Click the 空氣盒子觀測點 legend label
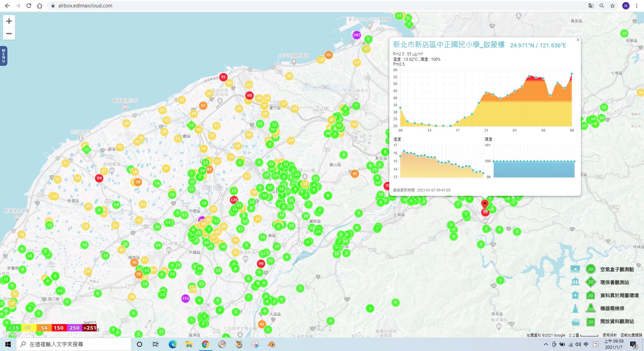Screen dimensions: 644x351 coord(617,269)
